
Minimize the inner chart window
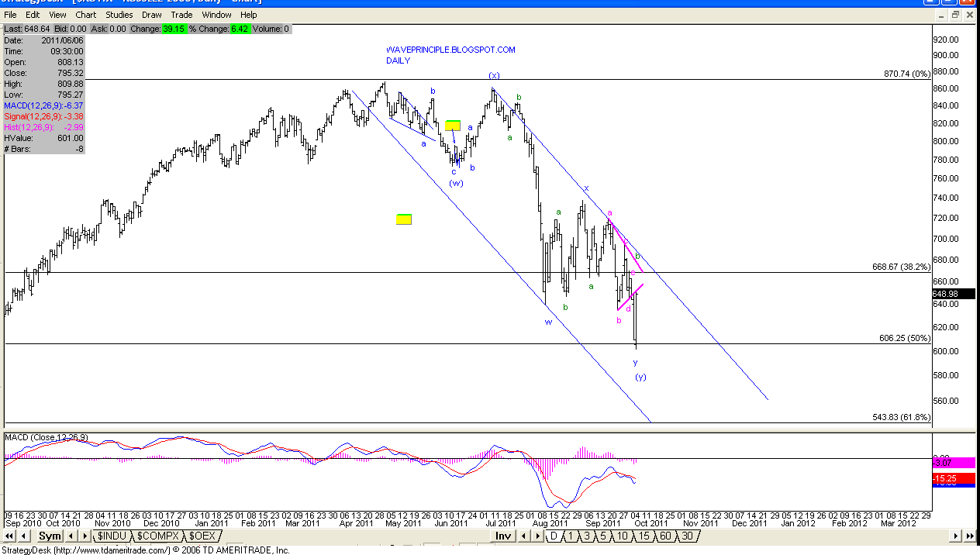click(x=942, y=15)
